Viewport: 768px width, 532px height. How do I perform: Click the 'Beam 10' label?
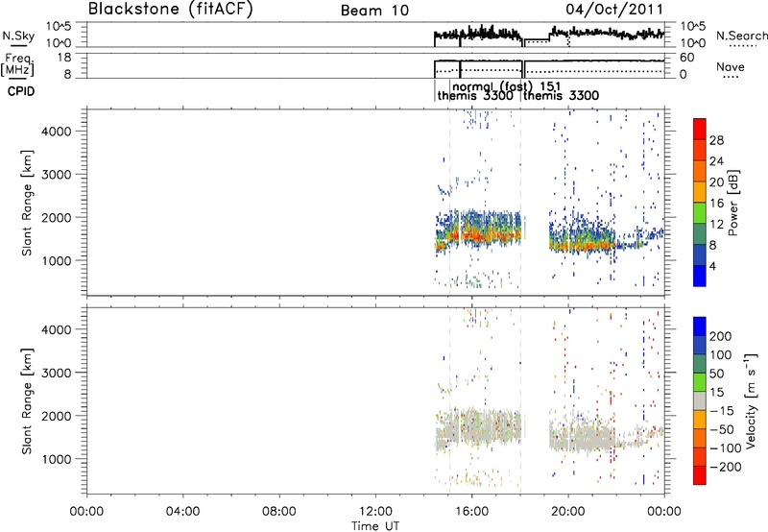click(x=374, y=11)
